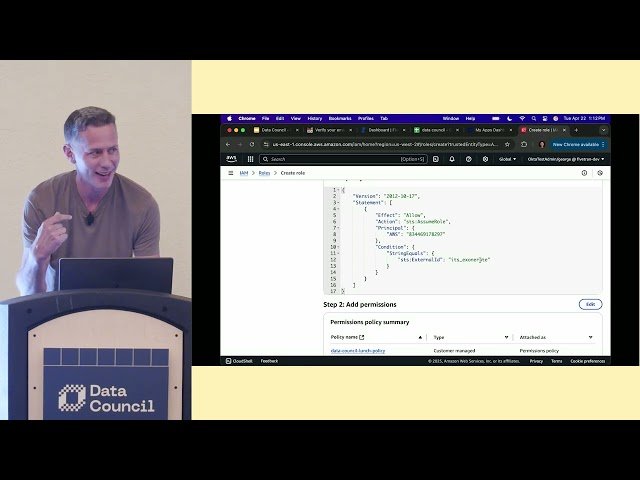Click the AWS logo home icon
This screenshot has height=480, width=640.
231,159
